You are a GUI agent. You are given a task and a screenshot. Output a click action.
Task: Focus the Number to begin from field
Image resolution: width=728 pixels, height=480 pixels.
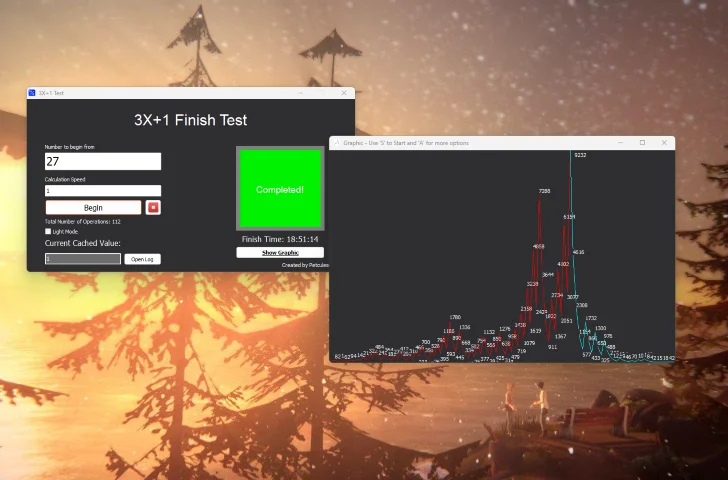pyautogui.click(x=102, y=161)
